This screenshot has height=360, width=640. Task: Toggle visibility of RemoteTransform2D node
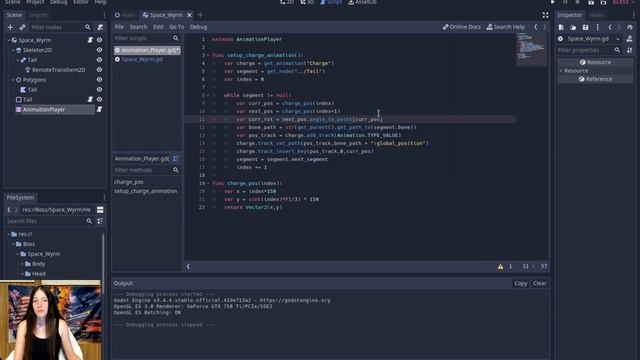tap(99, 70)
